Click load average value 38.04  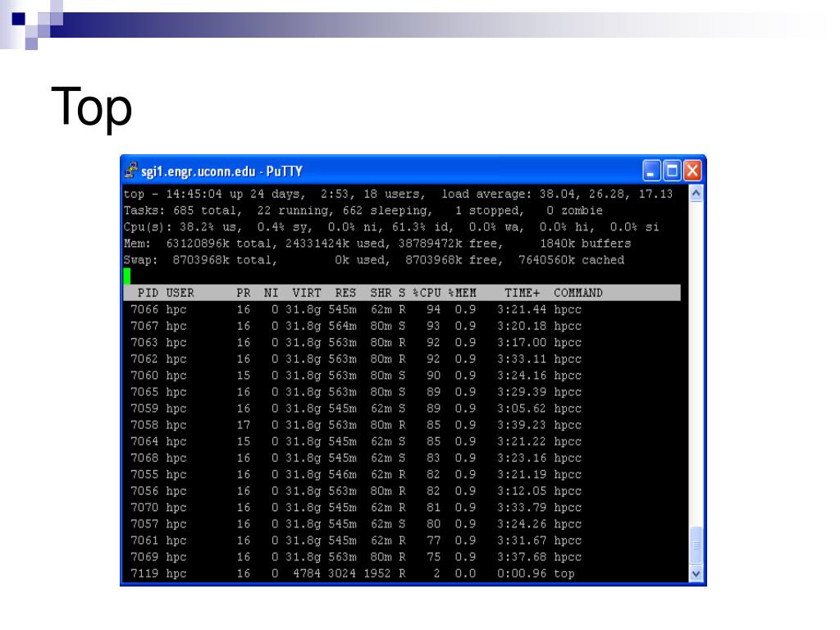coord(559,194)
